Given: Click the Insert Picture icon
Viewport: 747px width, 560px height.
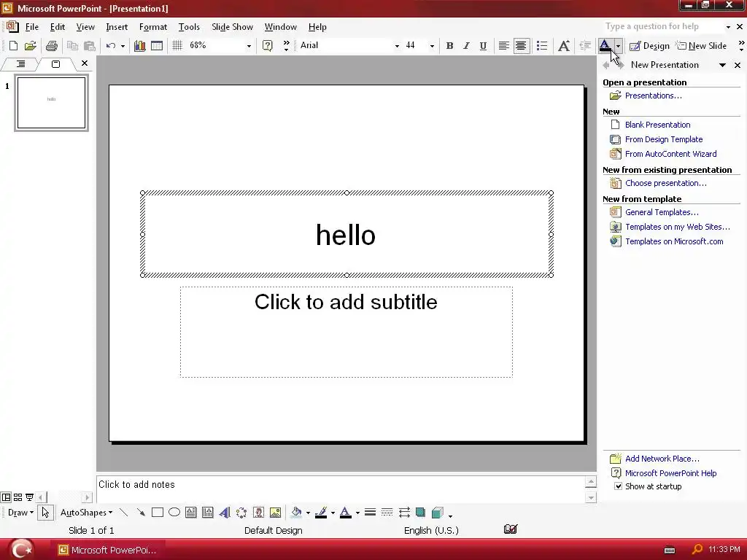Looking at the screenshot, I should (275, 513).
